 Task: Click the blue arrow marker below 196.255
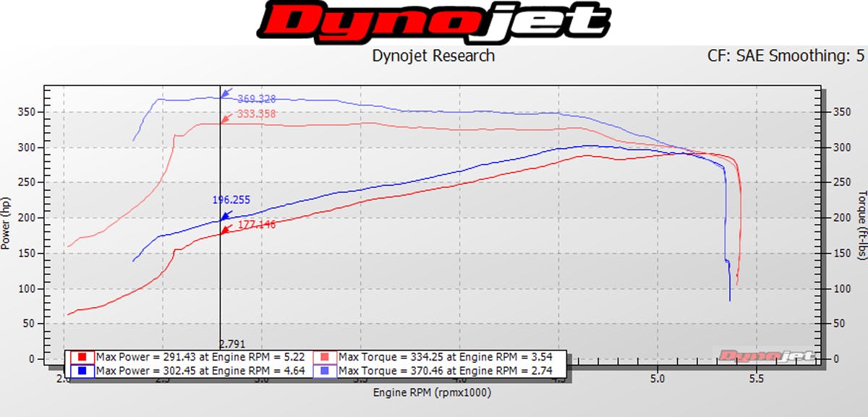[225, 215]
